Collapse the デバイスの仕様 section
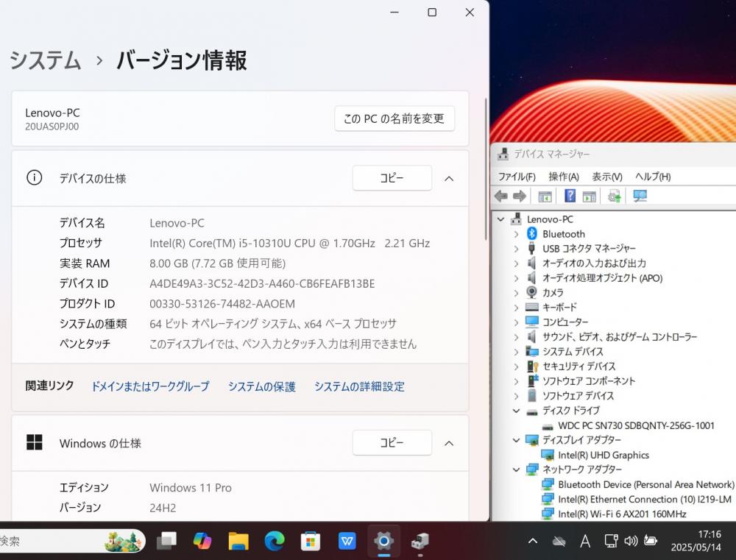Viewport: 736px width, 560px height. (449, 178)
